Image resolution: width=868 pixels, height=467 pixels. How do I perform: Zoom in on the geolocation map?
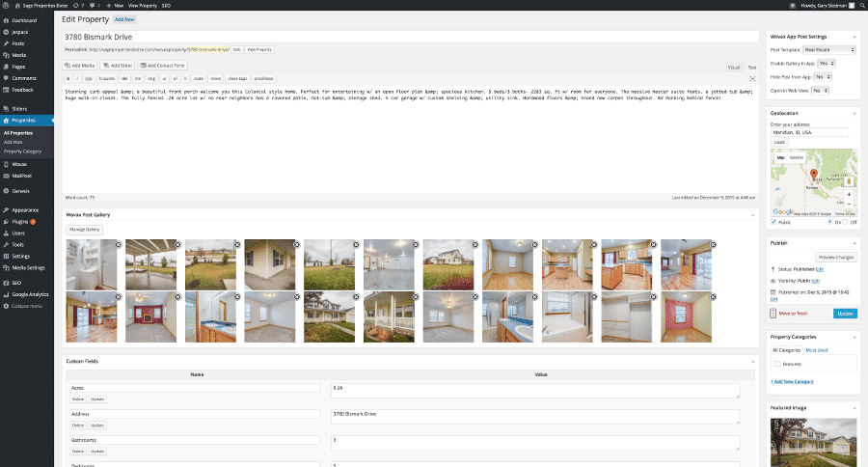[x=849, y=195]
